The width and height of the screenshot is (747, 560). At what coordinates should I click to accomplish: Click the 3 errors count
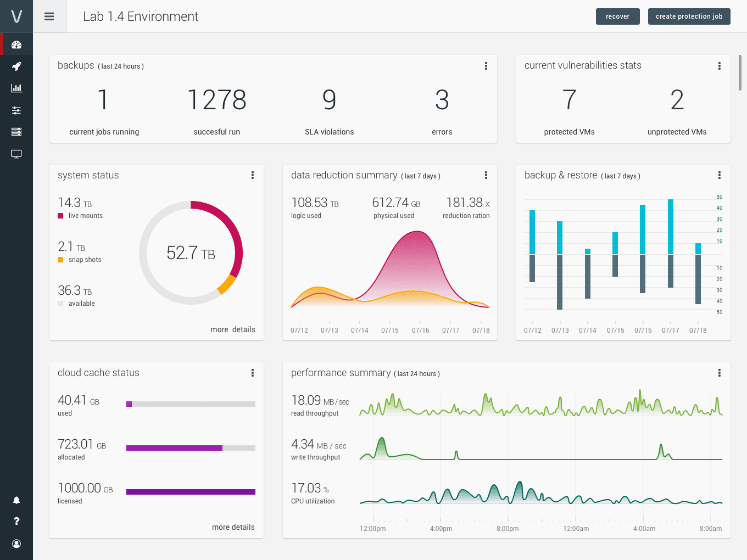click(x=442, y=100)
